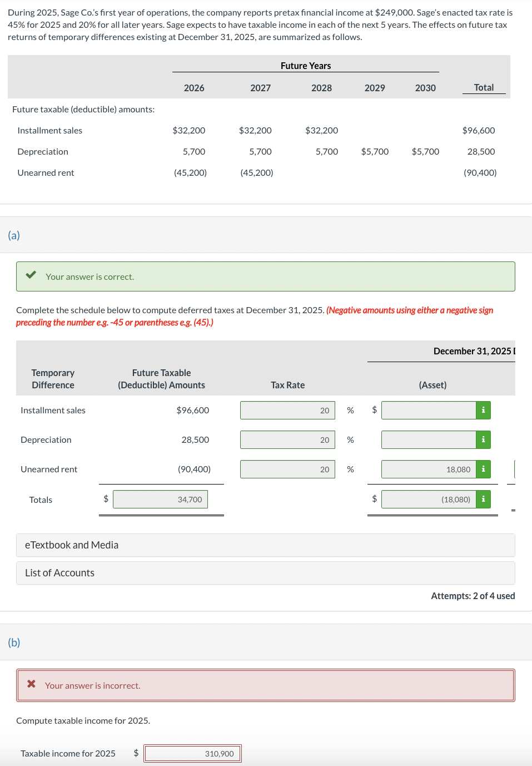Image resolution: width=532 pixels, height=766 pixels.
Task: Click Temporary Difference column header
Action: [53, 379]
